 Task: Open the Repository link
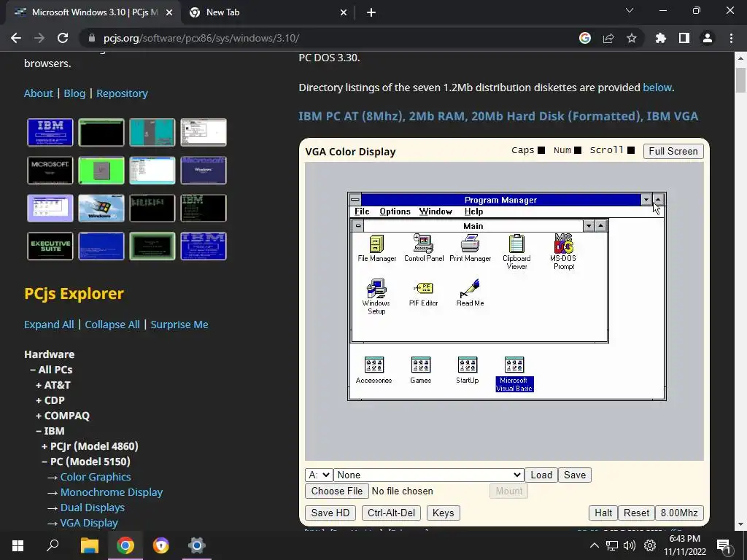pyautogui.click(x=122, y=93)
